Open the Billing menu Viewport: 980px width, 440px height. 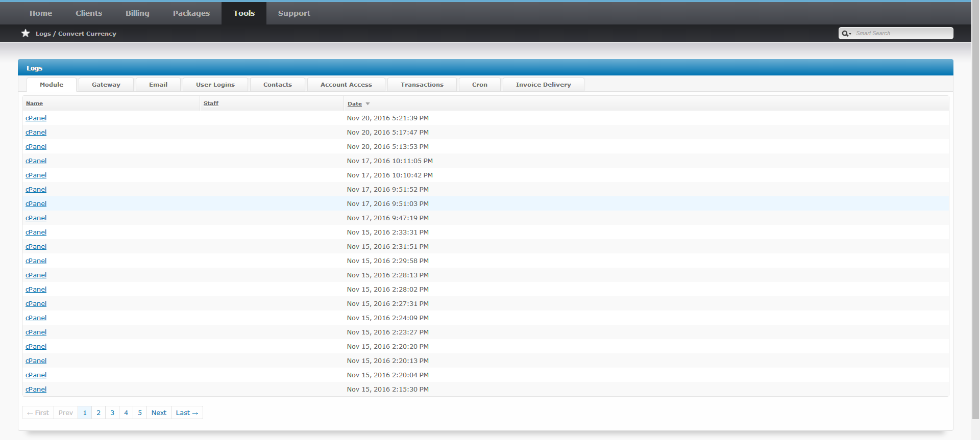(x=137, y=13)
